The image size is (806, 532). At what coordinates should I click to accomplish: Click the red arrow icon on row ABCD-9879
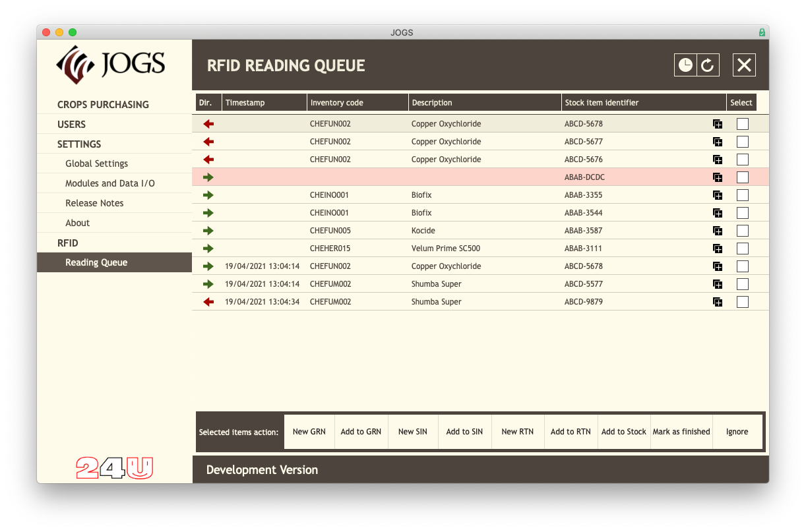click(x=208, y=301)
